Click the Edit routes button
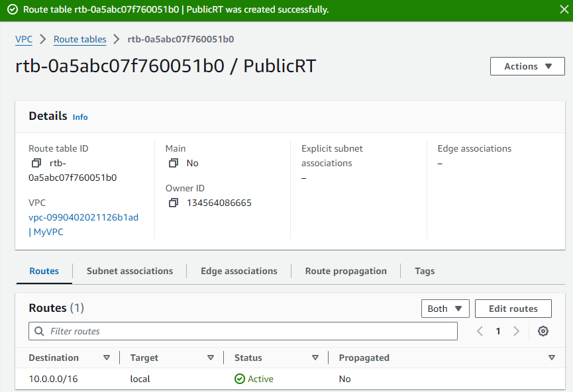 pyautogui.click(x=513, y=308)
